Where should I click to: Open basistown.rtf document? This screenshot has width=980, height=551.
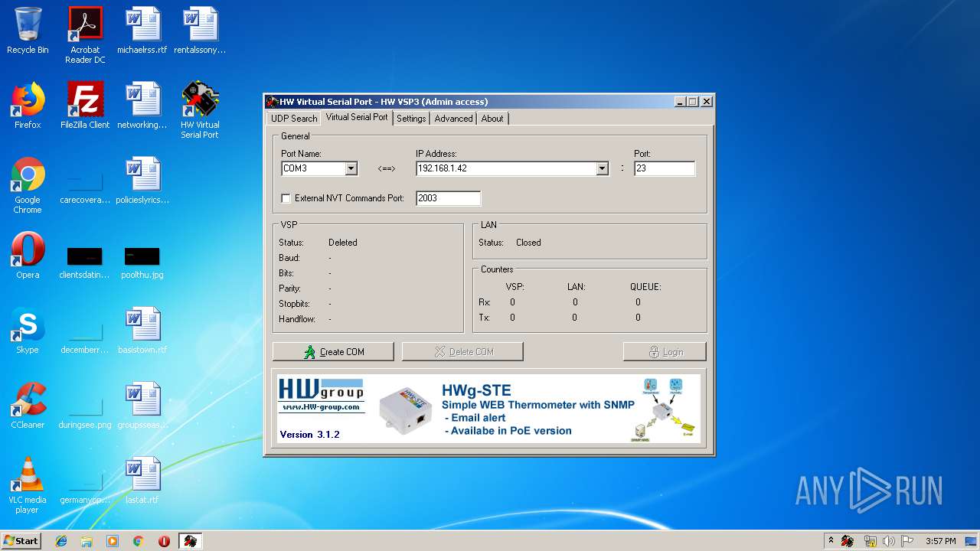tap(142, 331)
